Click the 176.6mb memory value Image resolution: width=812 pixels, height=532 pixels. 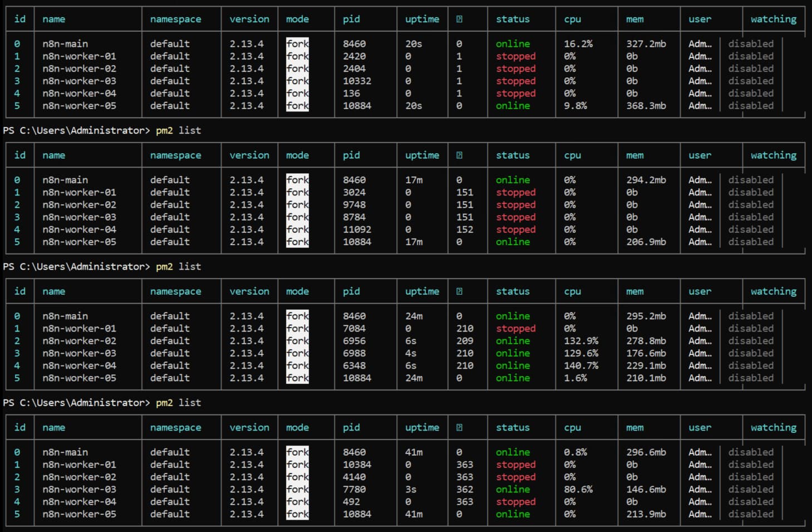click(646, 353)
